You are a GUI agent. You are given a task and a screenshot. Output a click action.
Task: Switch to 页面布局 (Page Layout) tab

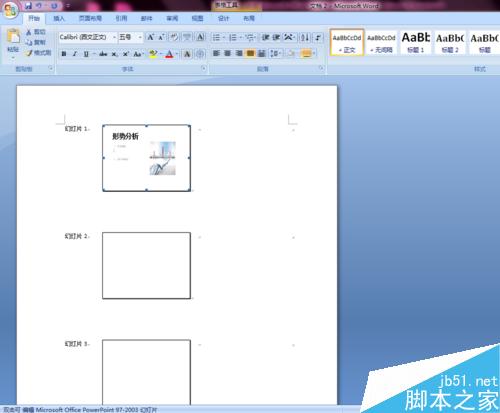coord(90,19)
